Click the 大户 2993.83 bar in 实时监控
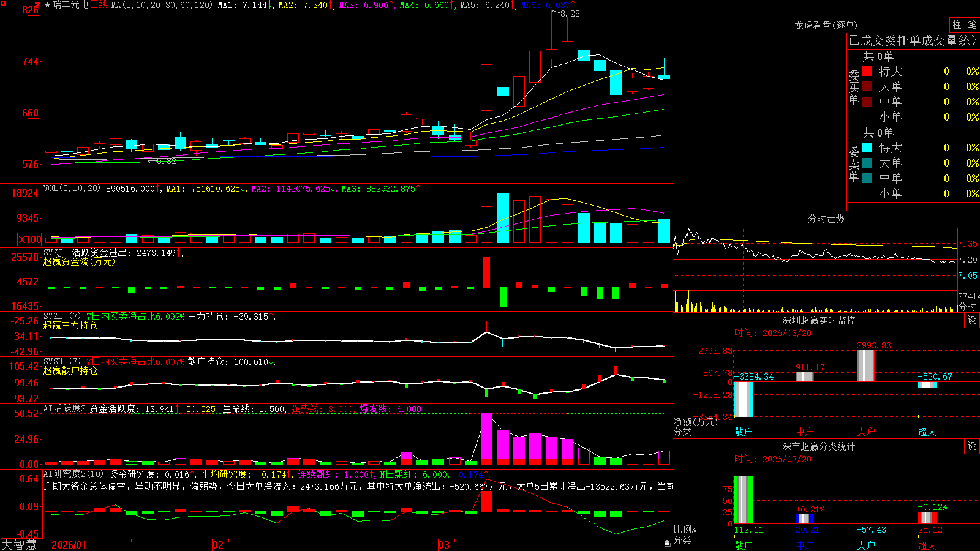This screenshot has width=980, height=551. tap(866, 365)
